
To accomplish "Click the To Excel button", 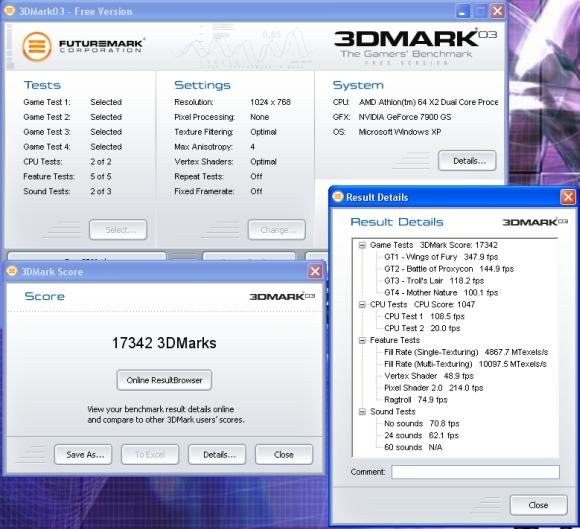I will [150, 454].
